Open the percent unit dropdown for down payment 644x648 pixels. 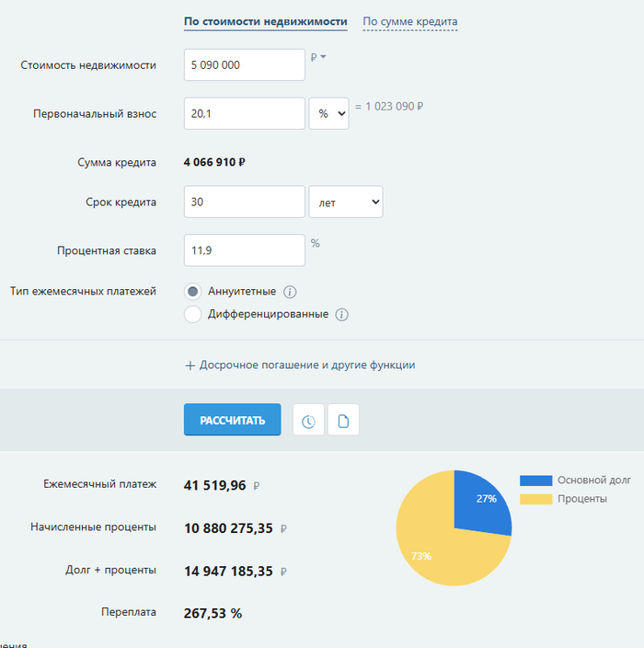pyautogui.click(x=328, y=113)
